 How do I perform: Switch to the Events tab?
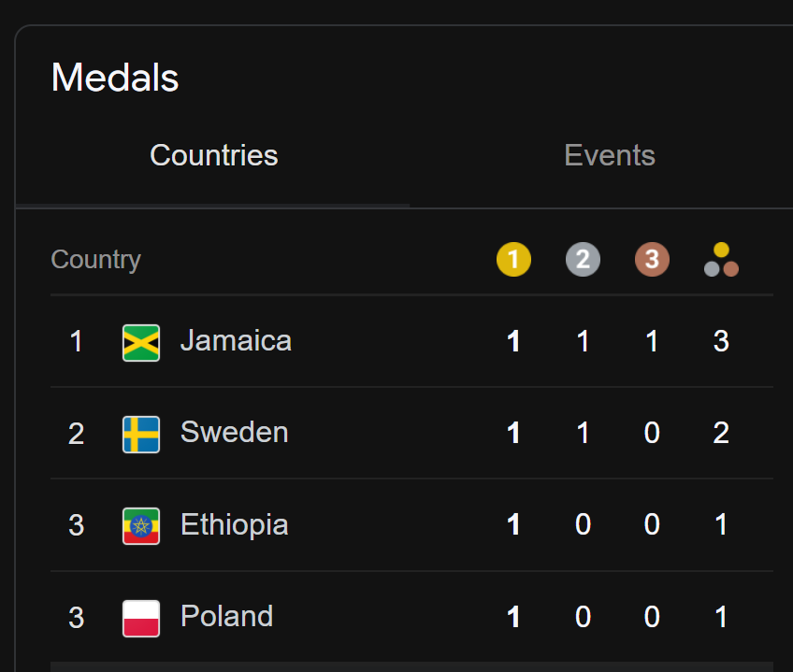tap(610, 155)
